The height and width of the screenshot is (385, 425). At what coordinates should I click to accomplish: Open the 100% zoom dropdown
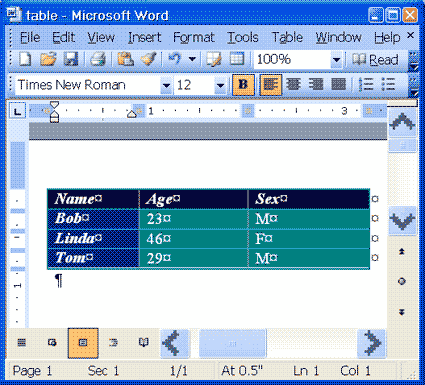point(337,60)
